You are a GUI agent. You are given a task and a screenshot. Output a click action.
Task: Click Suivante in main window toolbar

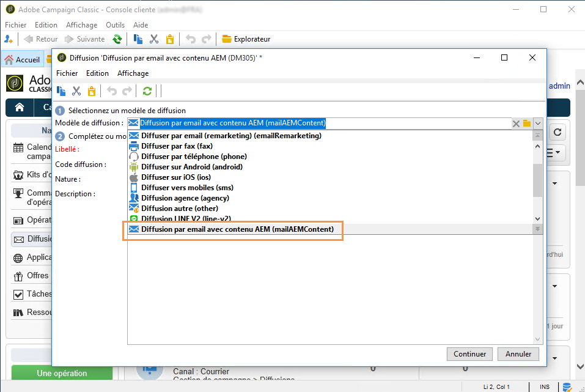[x=85, y=39]
